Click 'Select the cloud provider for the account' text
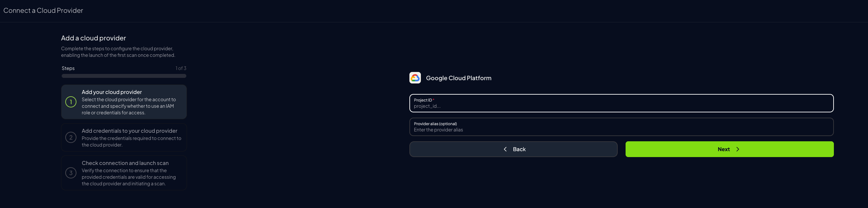The image size is (868, 208). click(x=129, y=106)
